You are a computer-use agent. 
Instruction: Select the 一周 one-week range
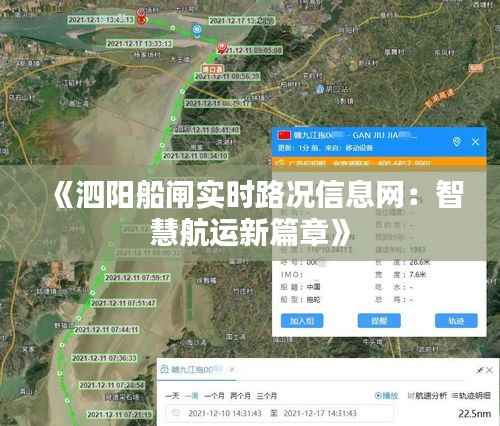192,396
